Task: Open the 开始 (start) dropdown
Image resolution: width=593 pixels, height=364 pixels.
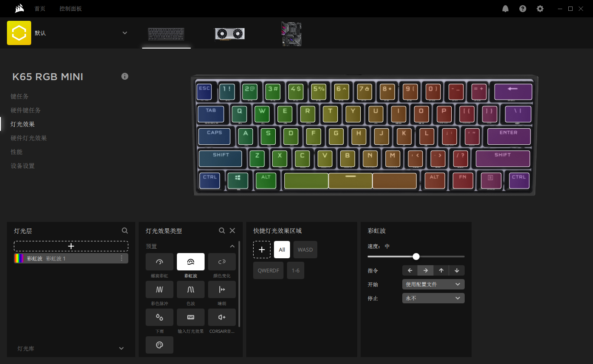Action: 433,284
